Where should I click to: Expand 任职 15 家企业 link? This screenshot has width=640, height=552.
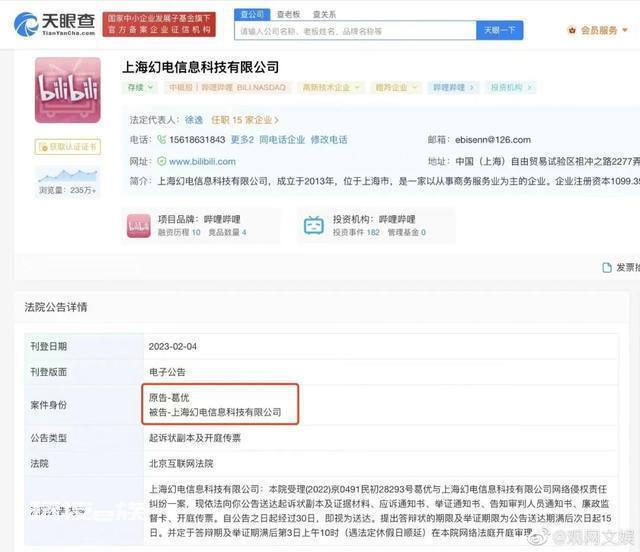(x=245, y=120)
